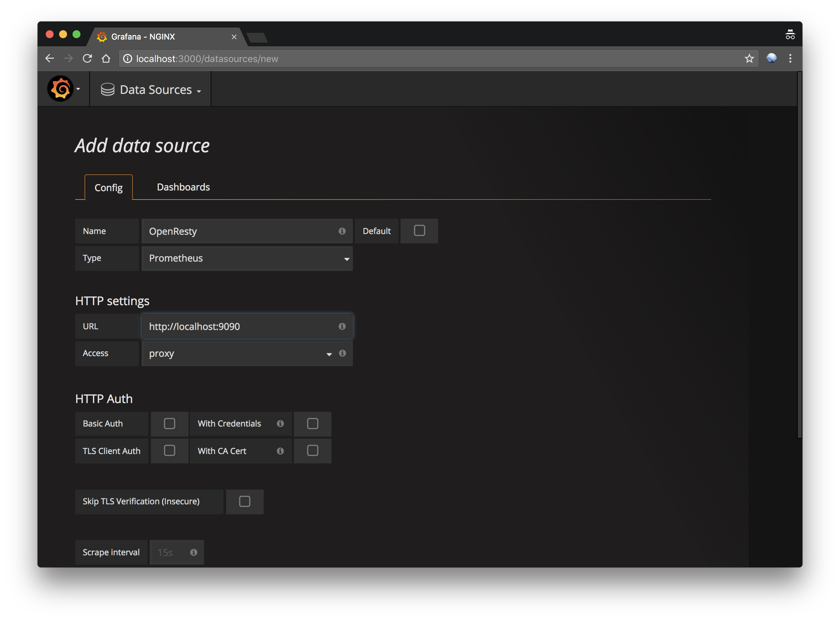Switch to the Dashboards tab

pos(183,187)
